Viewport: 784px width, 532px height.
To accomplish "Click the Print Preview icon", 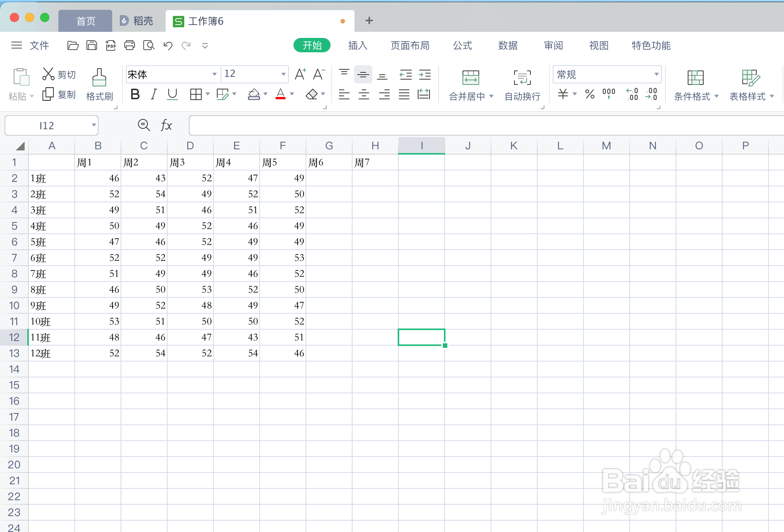I will pyautogui.click(x=149, y=46).
